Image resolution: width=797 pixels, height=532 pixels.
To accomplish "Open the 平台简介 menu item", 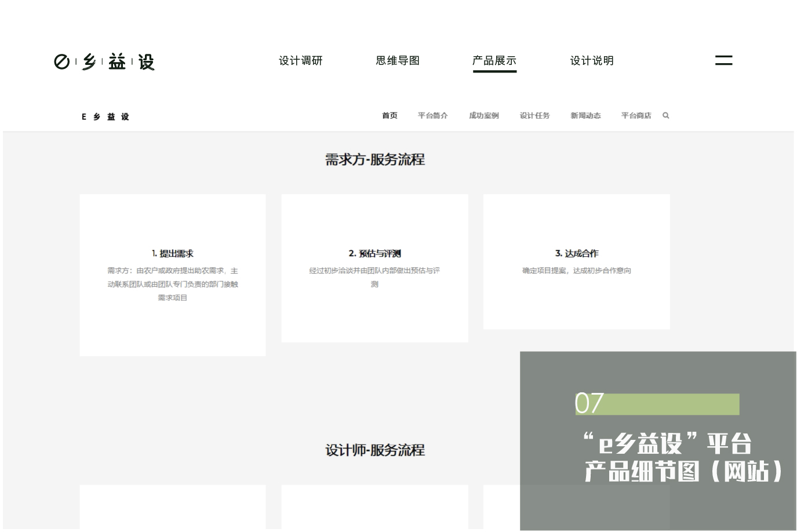I will 432,115.
